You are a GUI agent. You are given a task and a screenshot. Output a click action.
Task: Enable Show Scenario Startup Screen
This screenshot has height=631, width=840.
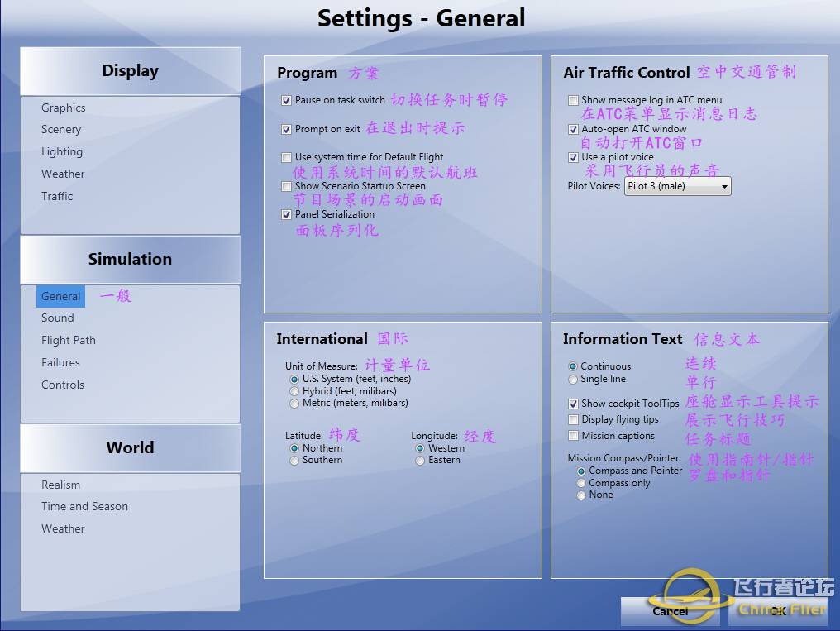287,186
